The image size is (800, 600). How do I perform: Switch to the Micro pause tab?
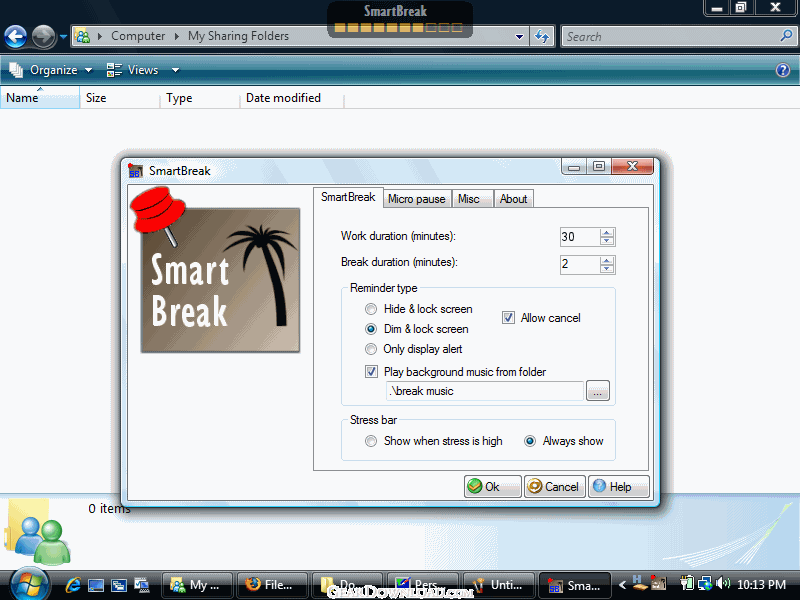point(416,199)
